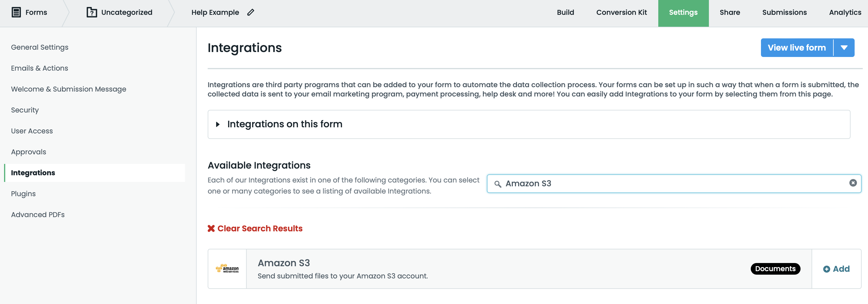
Task: Click the magnifier icon in search box
Action: 497,184
